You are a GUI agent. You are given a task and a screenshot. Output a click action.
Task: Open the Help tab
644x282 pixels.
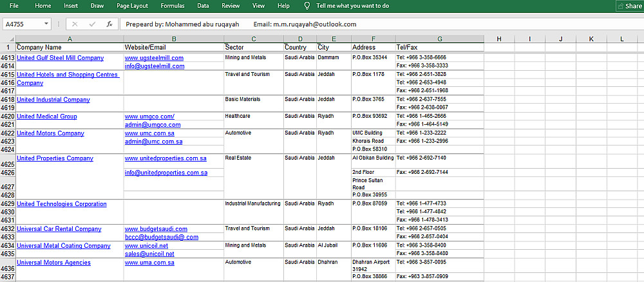click(283, 6)
